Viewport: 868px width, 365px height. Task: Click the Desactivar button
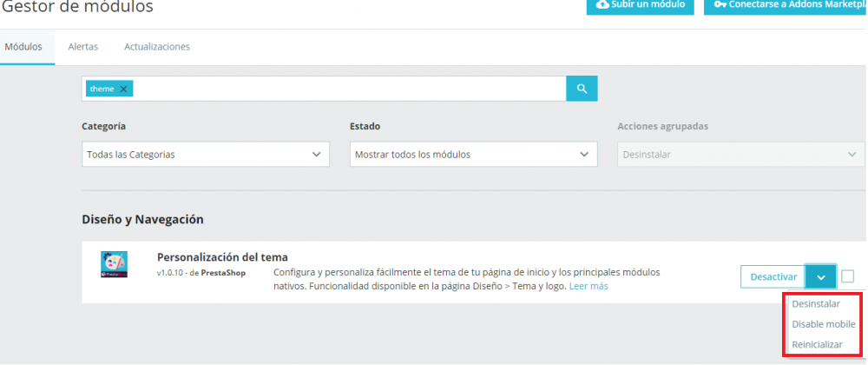(x=773, y=276)
